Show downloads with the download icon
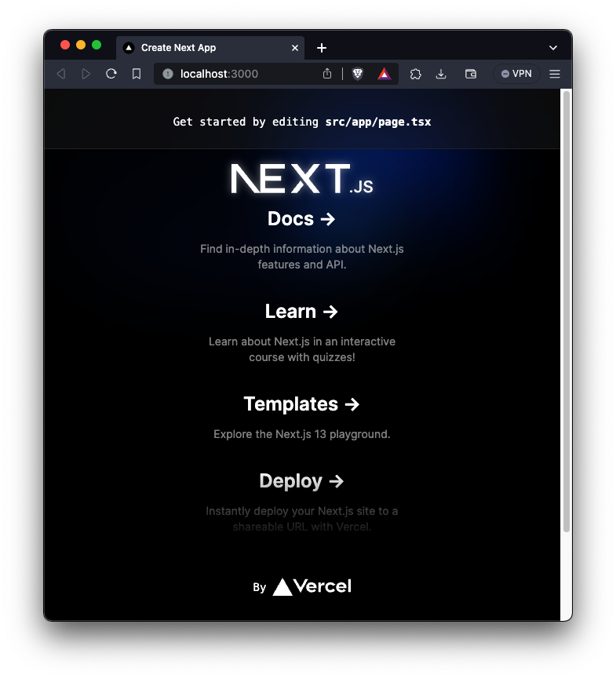This screenshot has height=679, width=616. pos(441,74)
